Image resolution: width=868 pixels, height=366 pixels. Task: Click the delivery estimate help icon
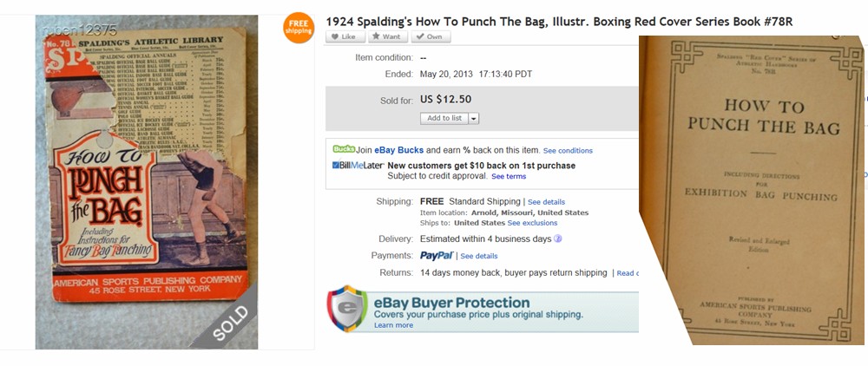point(557,239)
